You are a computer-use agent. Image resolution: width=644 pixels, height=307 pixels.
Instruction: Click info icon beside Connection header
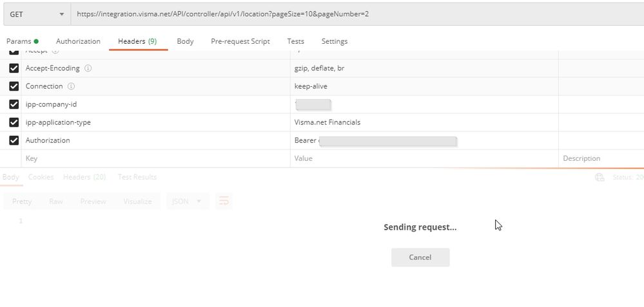tap(71, 86)
